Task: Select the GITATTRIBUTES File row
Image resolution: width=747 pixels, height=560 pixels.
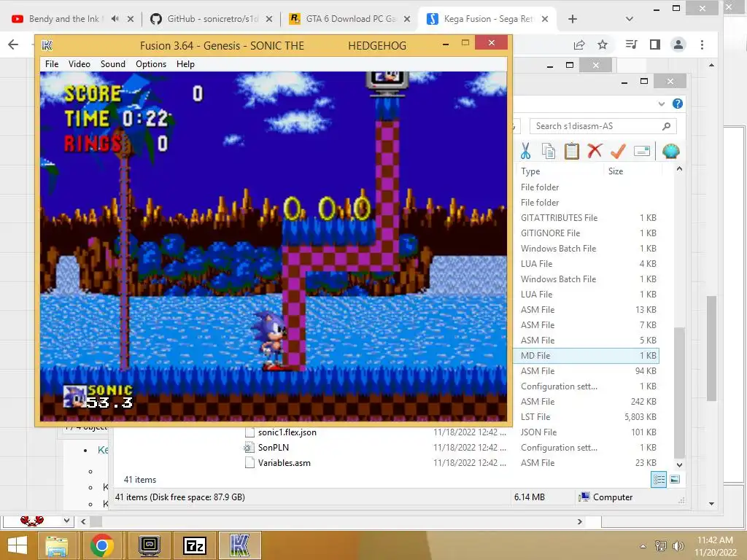Action: [x=587, y=217]
